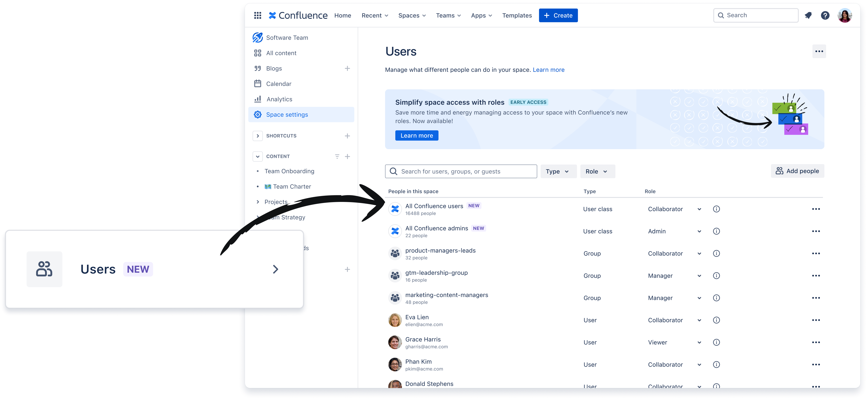The height and width of the screenshot is (400, 868).
Task: Open the Role filter dropdown
Action: click(x=597, y=171)
